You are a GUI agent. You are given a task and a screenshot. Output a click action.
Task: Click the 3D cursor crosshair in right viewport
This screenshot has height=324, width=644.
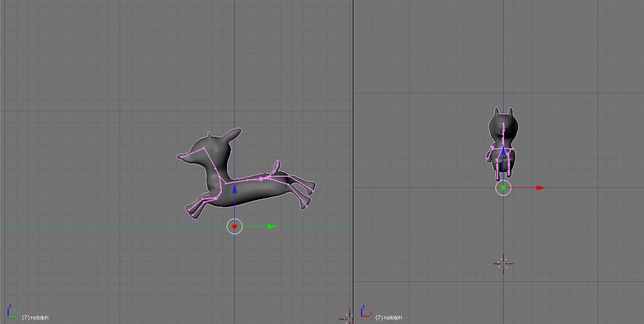point(503,264)
